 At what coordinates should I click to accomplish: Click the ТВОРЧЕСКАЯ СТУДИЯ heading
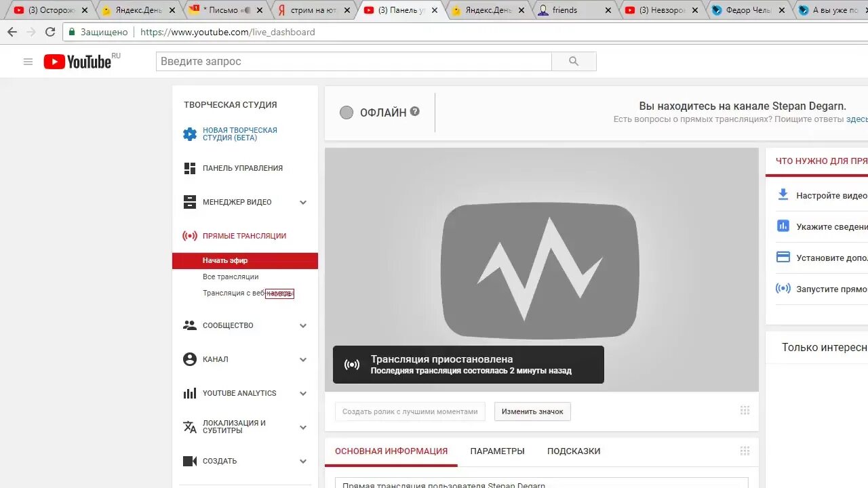(x=231, y=104)
